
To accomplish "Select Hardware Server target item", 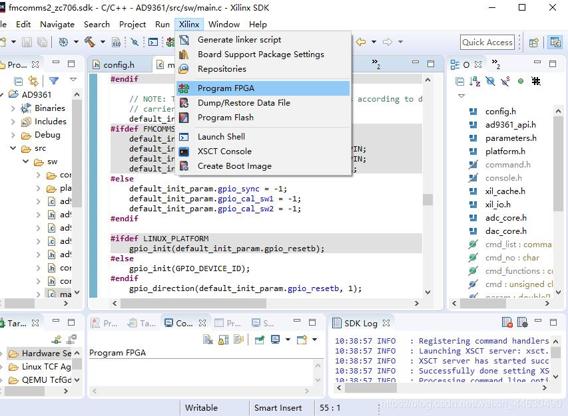I will pyautogui.click(x=40, y=353).
